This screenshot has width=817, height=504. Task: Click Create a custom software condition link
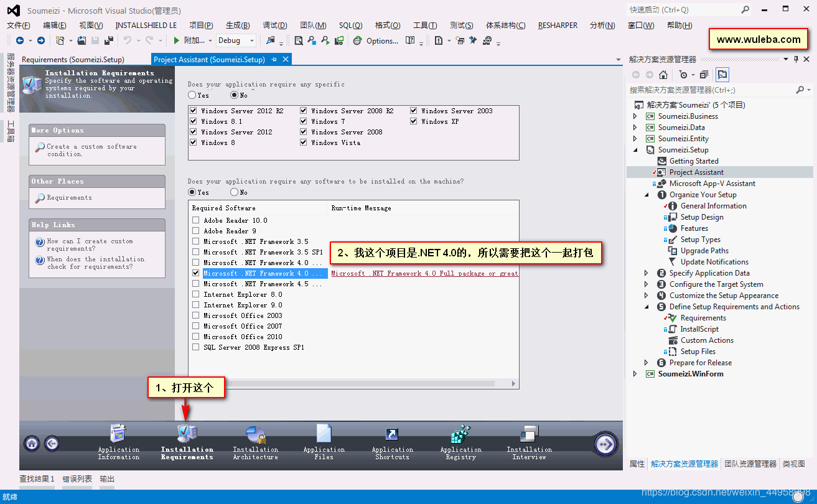[92, 150]
